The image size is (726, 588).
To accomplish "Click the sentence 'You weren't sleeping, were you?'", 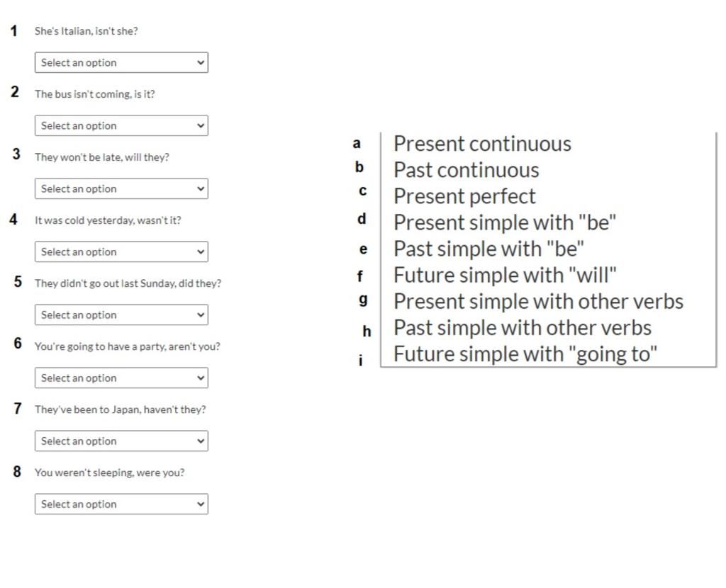I will 110,473.
